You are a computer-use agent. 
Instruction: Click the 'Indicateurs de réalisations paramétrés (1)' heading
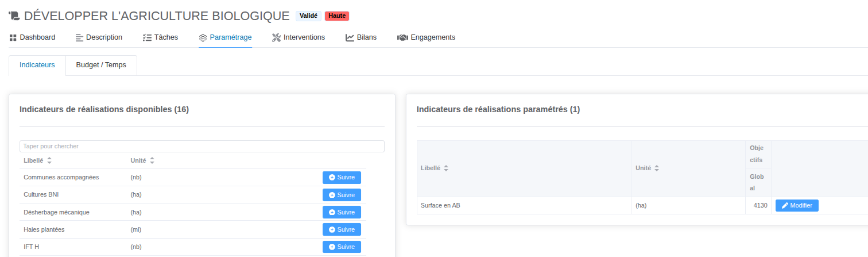[498, 109]
